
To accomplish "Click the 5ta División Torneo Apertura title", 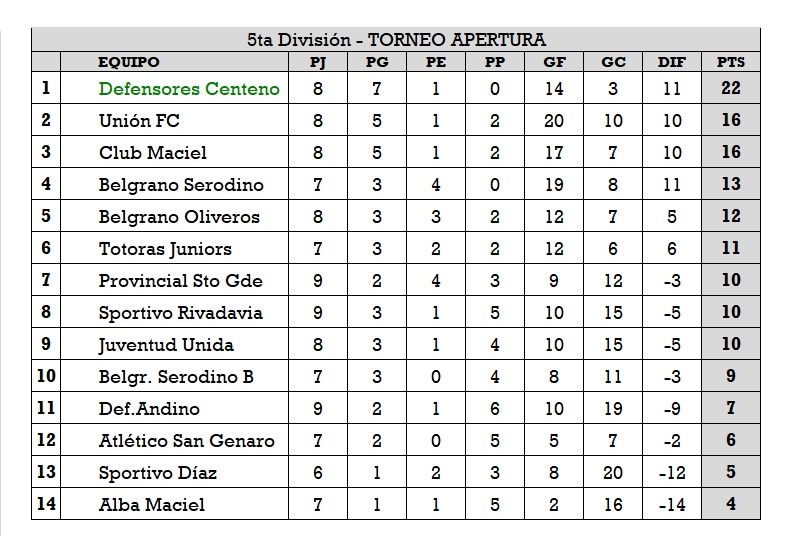I will [x=396, y=40].
